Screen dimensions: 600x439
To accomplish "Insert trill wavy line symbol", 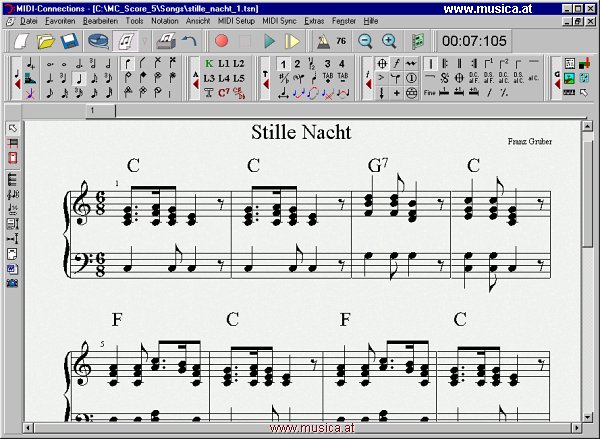I will tap(411, 64).
